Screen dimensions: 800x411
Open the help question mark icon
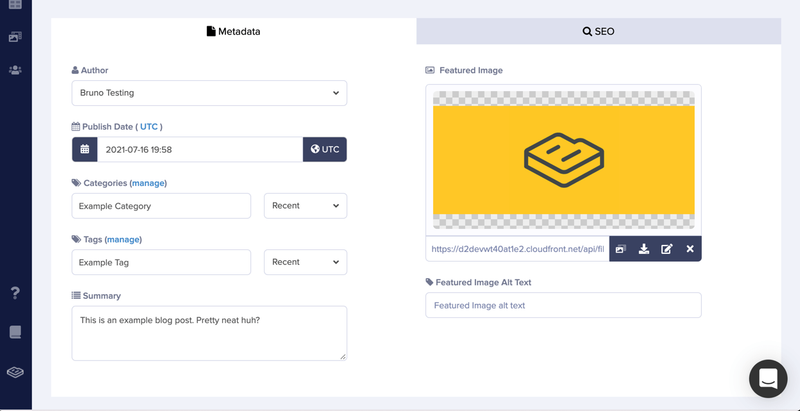(15, 293)
